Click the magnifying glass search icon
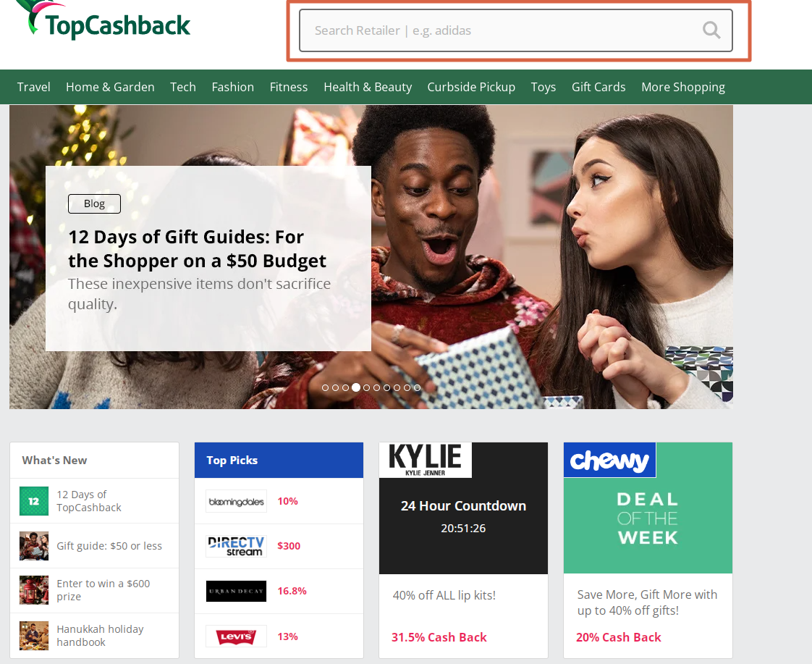 click(711, 30)
